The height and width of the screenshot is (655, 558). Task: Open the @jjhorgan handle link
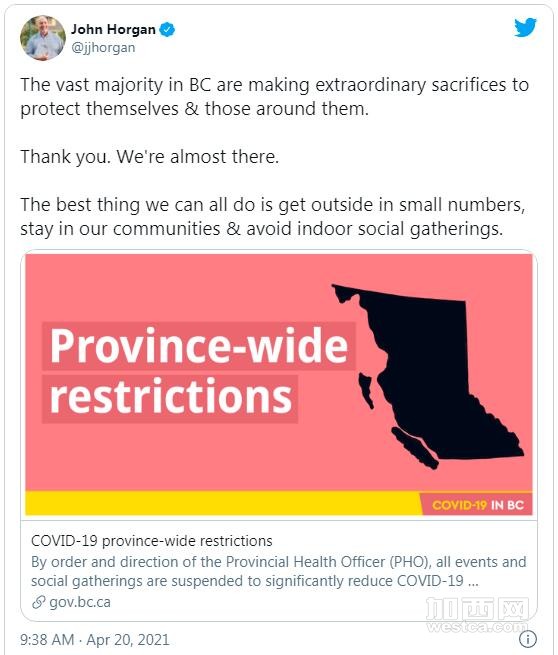(x=103, y=48)
